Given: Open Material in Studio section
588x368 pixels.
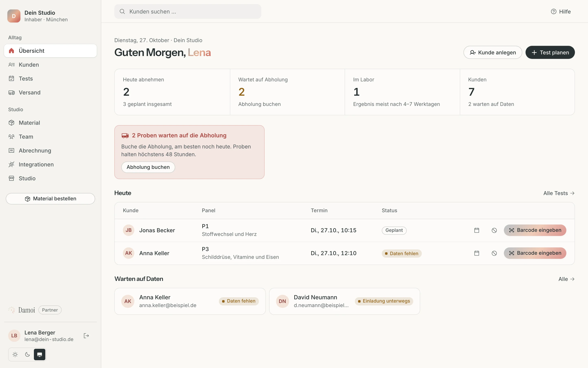Looking at the screenshot, I should pyautogui.click(x=50, y=123).
